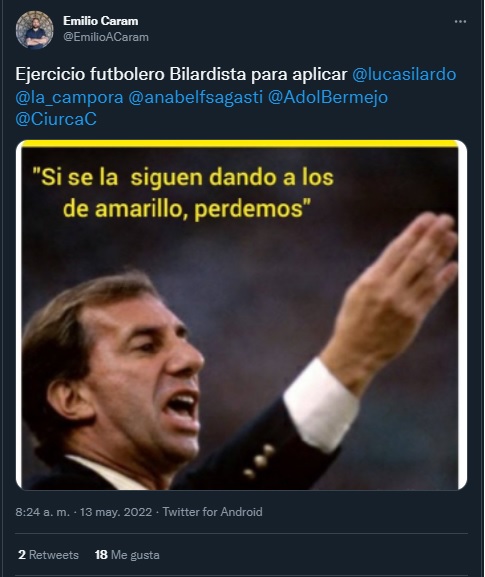The height and width of the screenshot is (577, 485).
Task: Open the Twitter for Android source link
Action: (213, 512)
